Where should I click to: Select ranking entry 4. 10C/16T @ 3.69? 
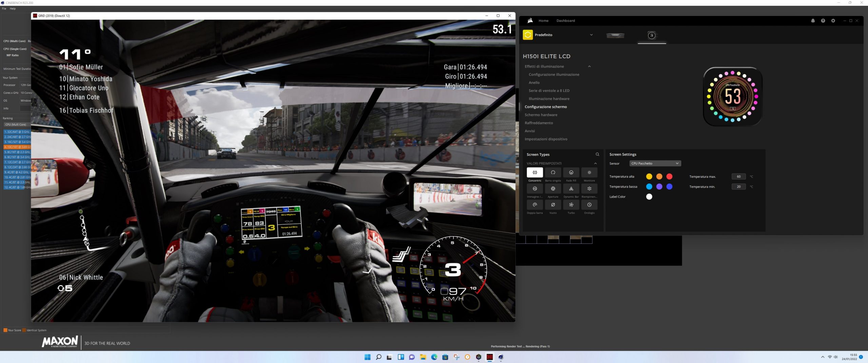coord(17,147)
